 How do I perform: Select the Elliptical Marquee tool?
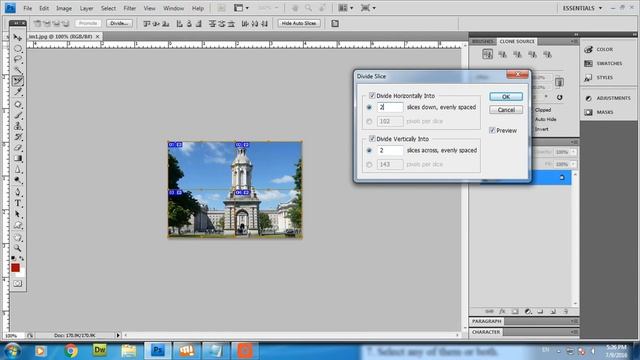(x=18, y=49)
